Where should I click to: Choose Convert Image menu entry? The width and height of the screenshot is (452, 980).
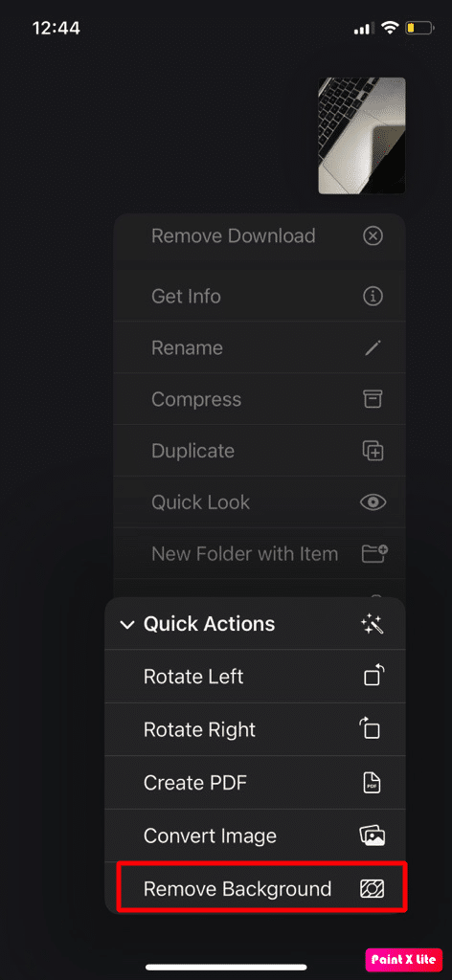pos(255,835)
